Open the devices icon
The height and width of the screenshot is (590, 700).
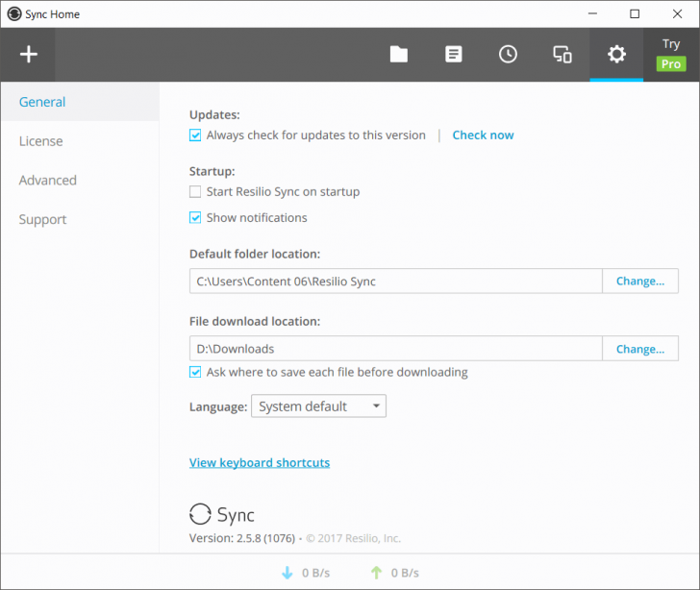click(562, 55)
